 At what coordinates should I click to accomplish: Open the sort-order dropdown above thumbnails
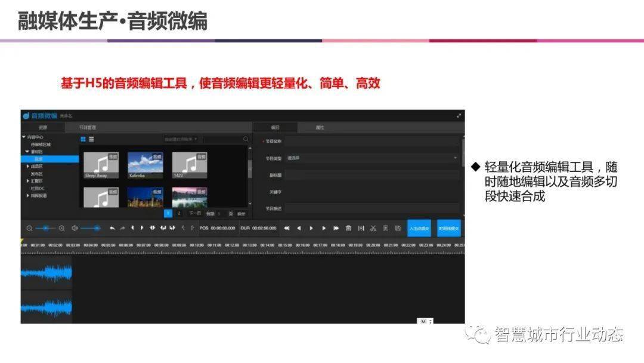181,139
